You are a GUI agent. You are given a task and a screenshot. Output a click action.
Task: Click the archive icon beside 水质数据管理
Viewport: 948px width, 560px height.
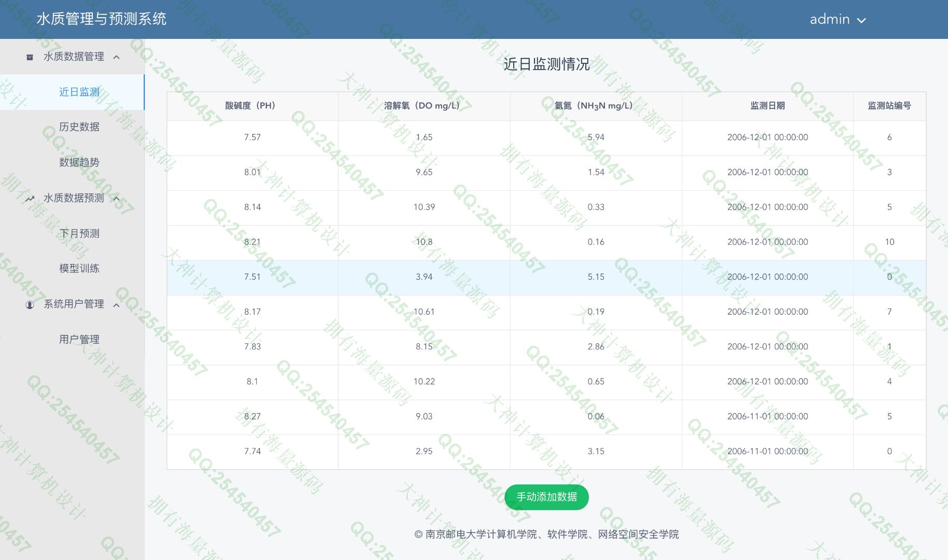click(x=30, y=57)
